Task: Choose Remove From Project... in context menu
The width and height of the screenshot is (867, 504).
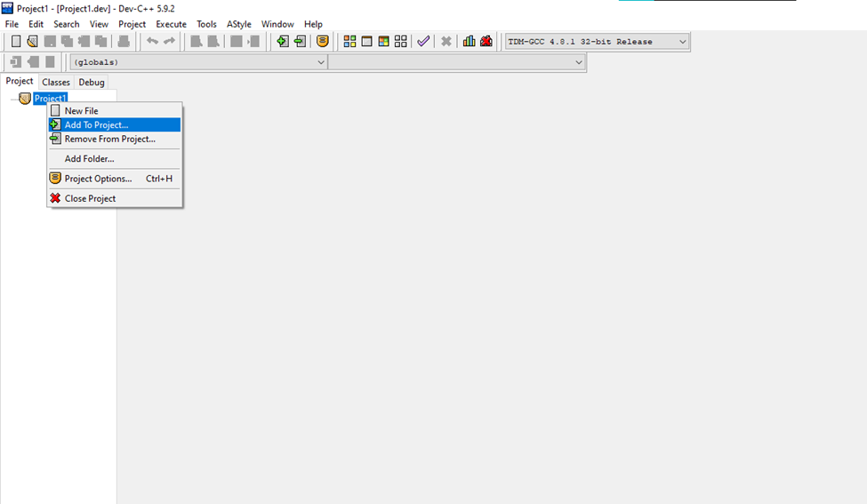Action: click(x=115, y=140)
